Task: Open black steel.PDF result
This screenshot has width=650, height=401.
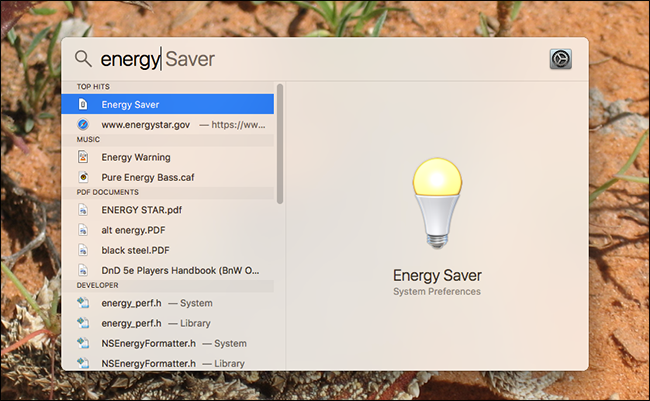Action: pos(167,250)
